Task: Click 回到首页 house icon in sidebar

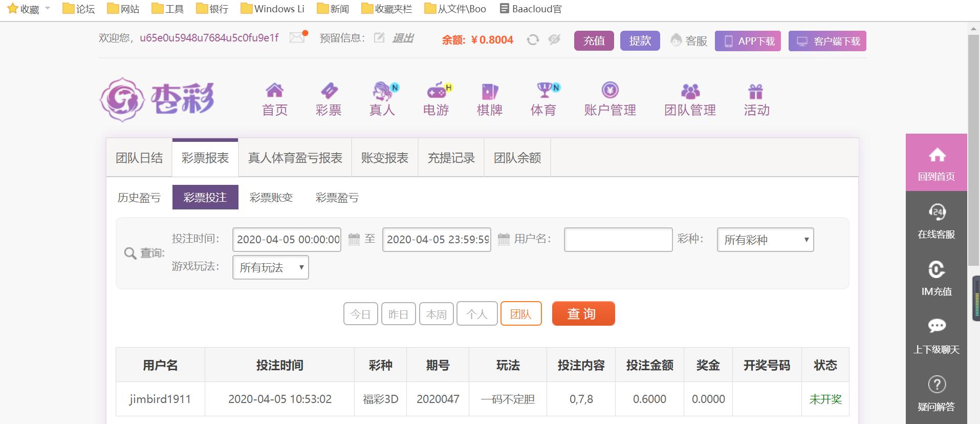Action: (937, 154)
